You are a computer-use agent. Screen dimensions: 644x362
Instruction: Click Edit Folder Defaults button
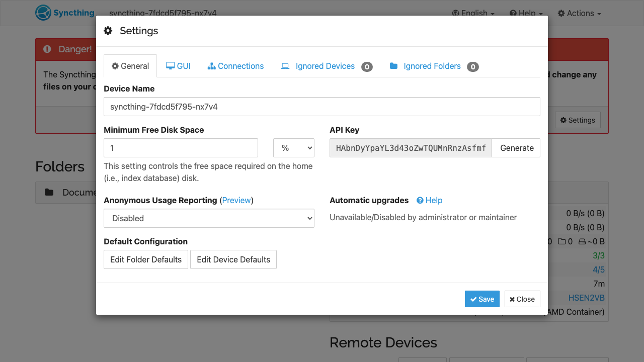[146, 259]
